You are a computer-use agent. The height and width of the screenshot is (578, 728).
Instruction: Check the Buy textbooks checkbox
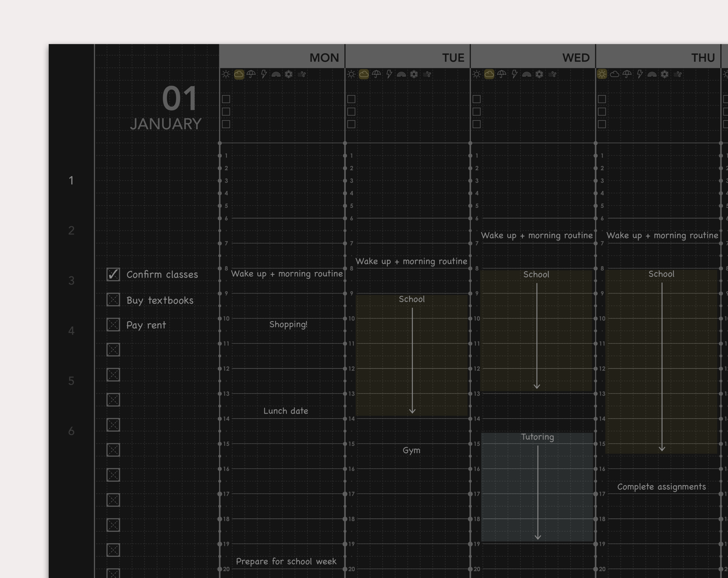point(113,300)
